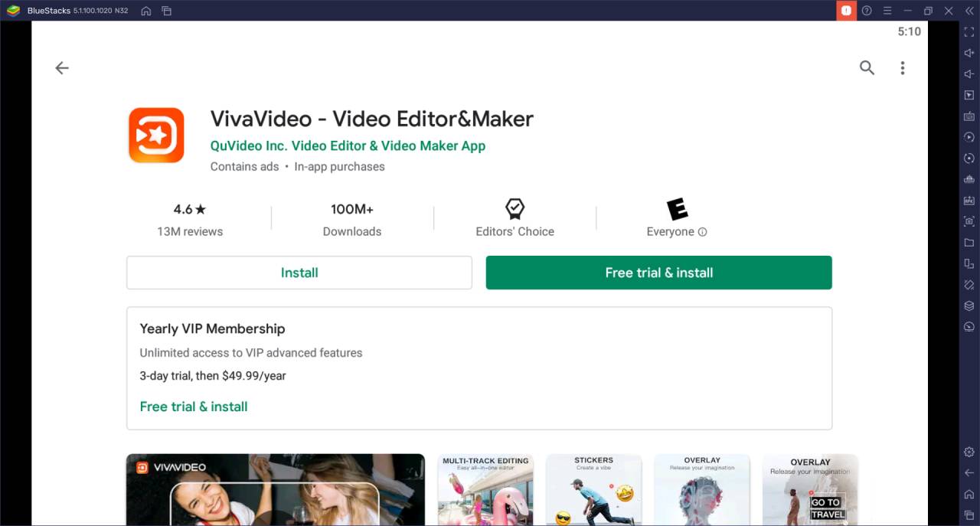This screenshot has height=526, width=980.
Task: Click the 100M+ Downloads stat
Action: (352, 219)
